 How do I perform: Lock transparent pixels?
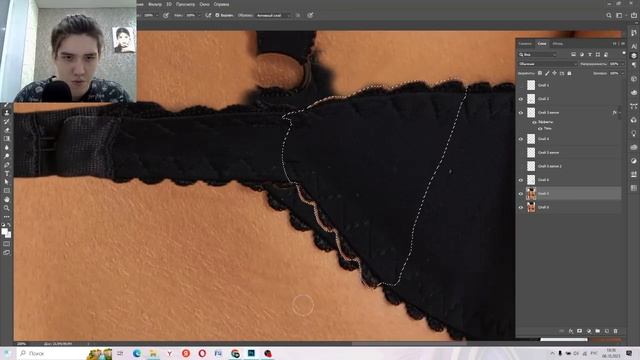pos(540,73)
